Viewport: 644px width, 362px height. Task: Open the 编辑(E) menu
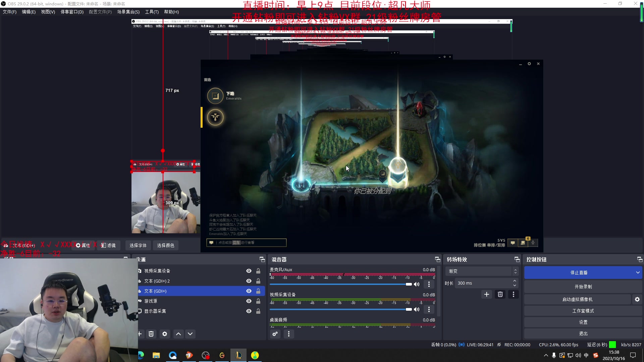(x=29, y=12)
